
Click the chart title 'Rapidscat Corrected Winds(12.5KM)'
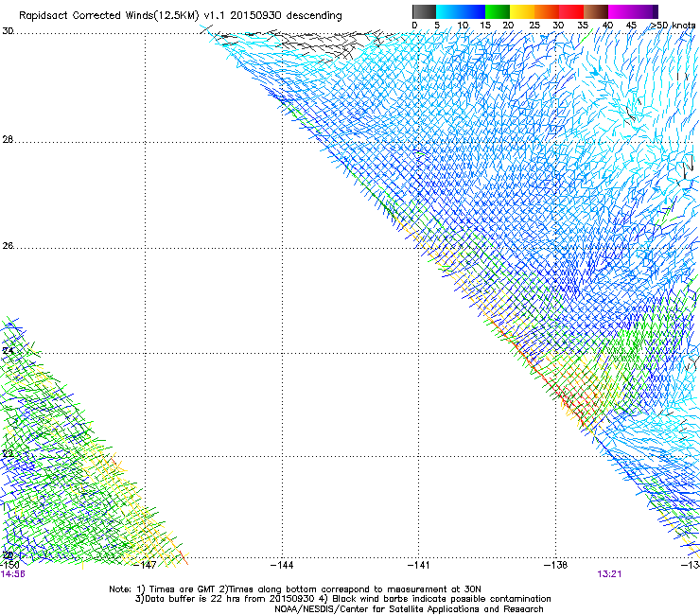click(109, 16)
